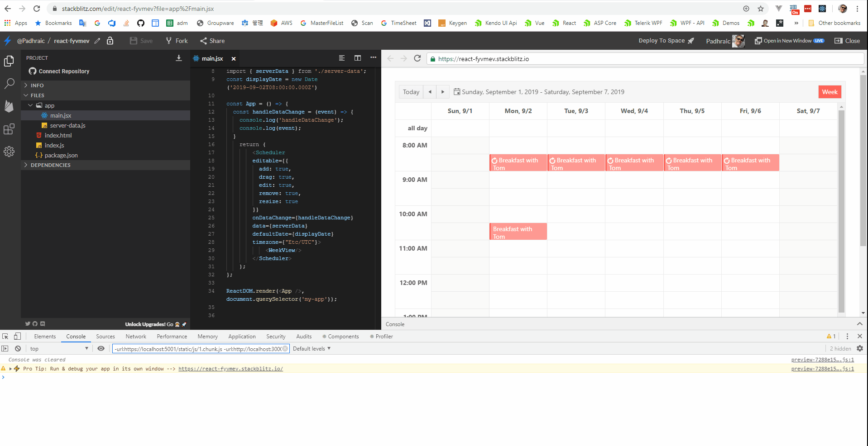Switch to the server-data.js file
The width and height of the screenshot is (868, 446).
(x=68, y=125)
